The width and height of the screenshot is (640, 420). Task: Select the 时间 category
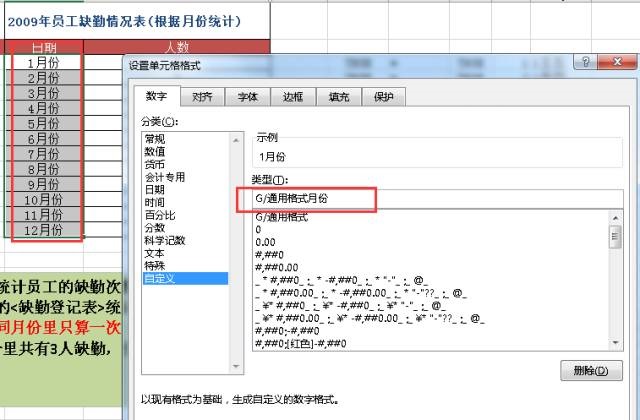[185, 202]
